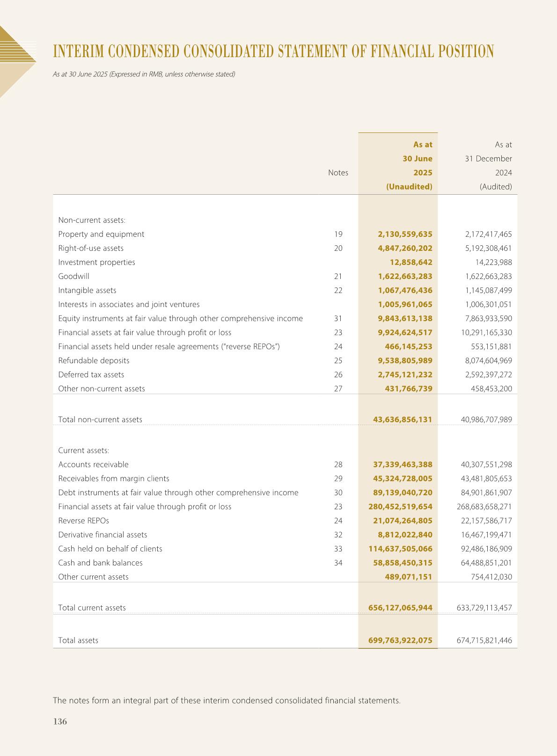This screenshot has height=756, width=557.
Task: Select the Property and equipment row label
Action: (101, 234)
